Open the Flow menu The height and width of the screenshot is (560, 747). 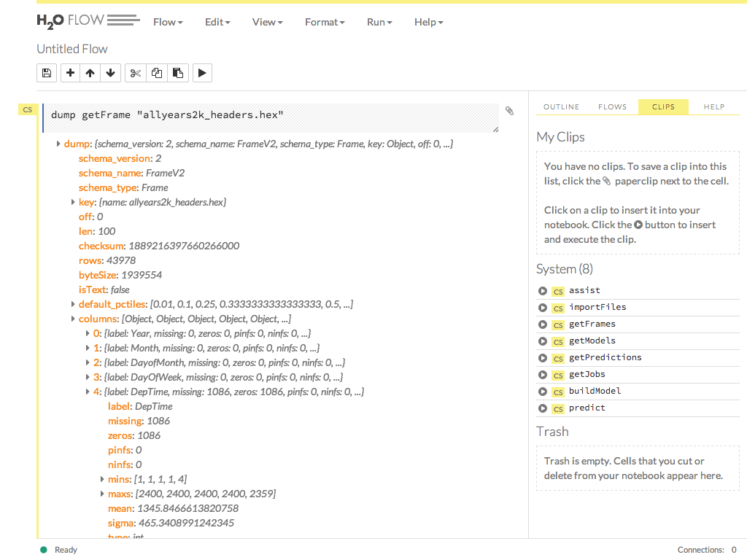coord(168,22)
